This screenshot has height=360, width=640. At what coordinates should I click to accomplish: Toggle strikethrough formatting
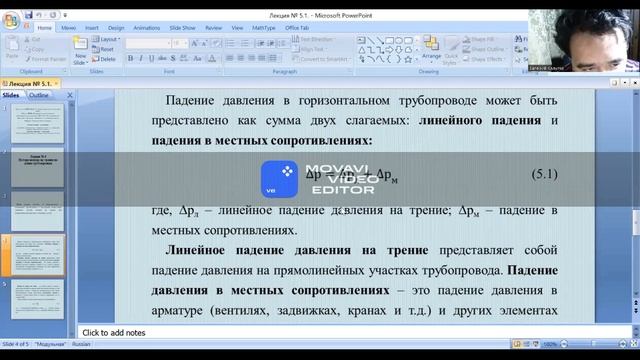click(162, 58)
